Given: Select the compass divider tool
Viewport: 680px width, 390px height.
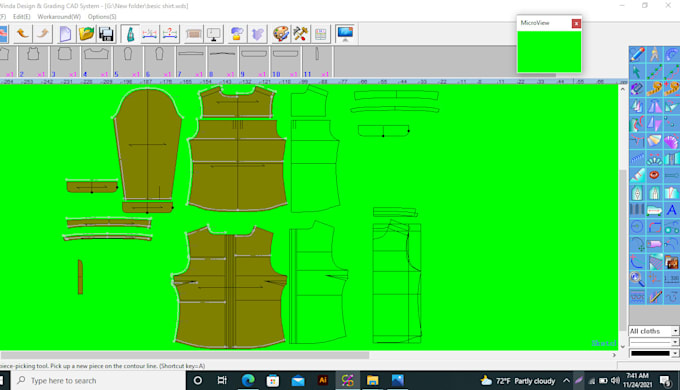Looking at the screenshot, I should point(654,54).
